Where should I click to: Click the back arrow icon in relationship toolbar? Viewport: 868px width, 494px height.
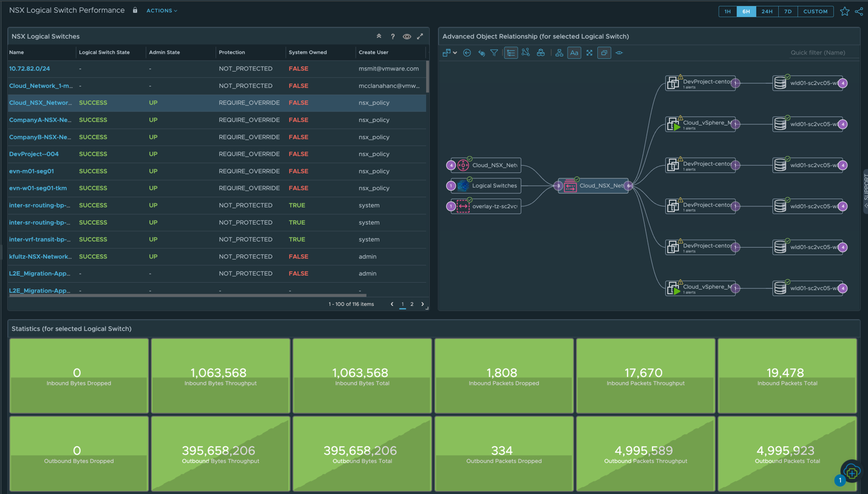tap(467, 53)
